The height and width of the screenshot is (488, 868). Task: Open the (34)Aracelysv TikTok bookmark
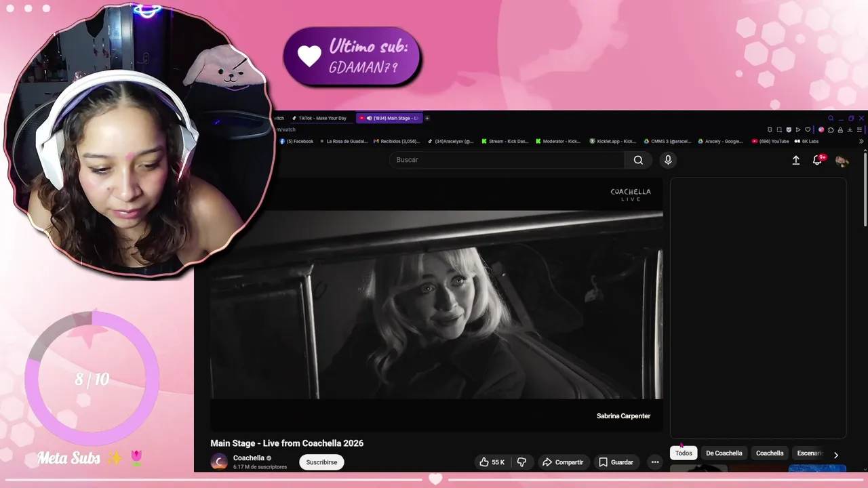451,142
